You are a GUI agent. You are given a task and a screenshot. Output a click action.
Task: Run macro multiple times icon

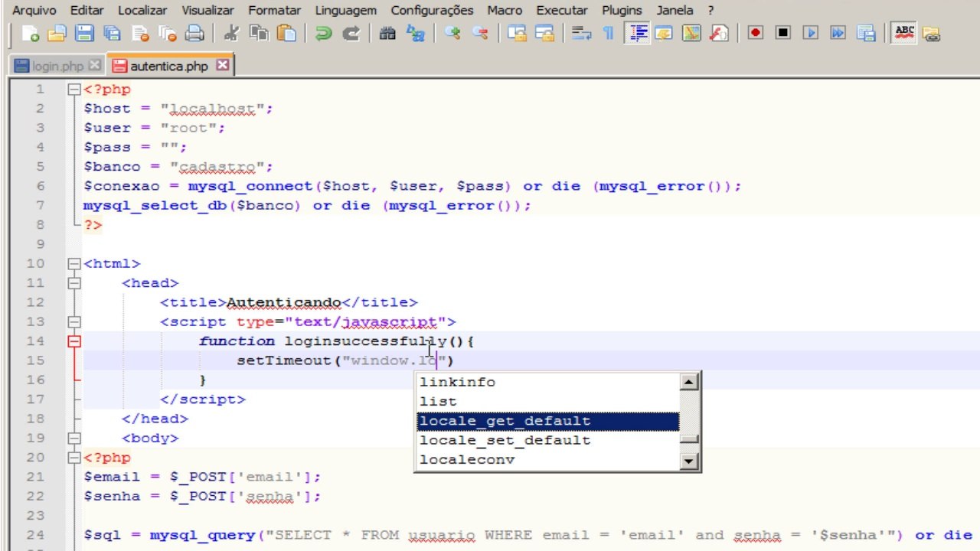tap(838, 34)
